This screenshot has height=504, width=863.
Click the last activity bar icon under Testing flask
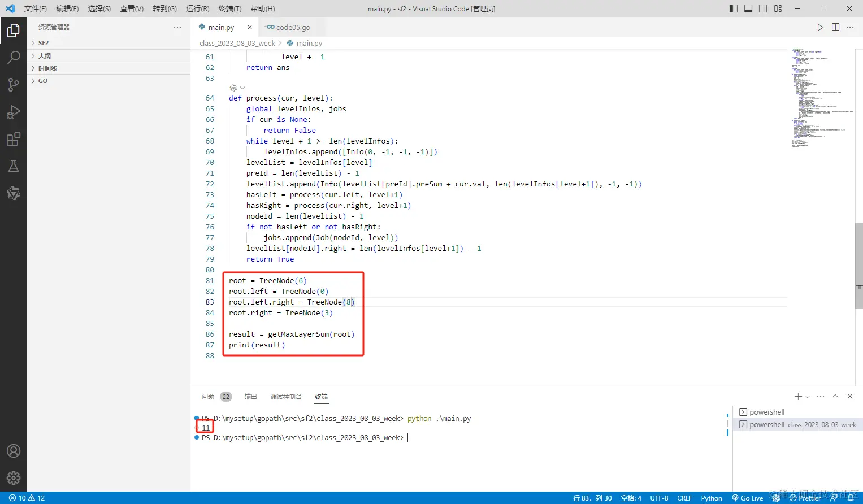click(x=14, y=193)
